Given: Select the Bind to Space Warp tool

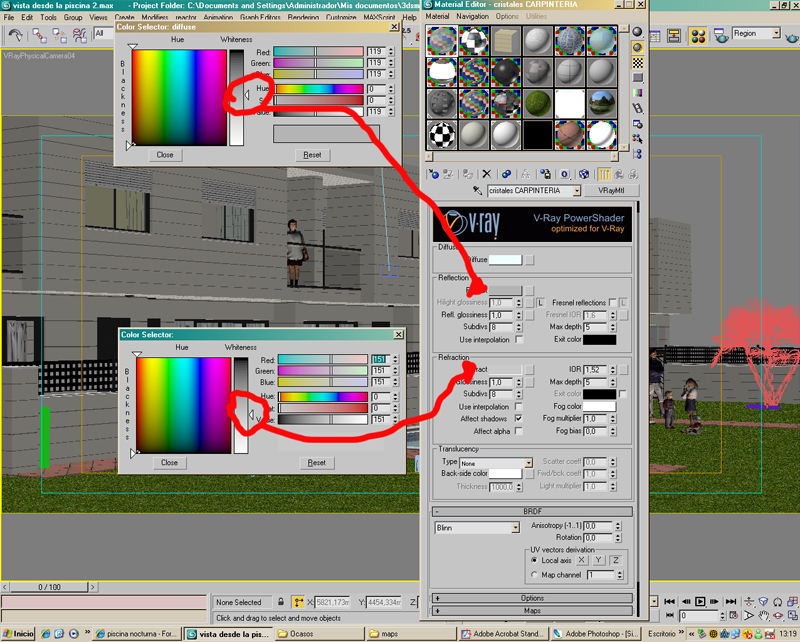Looking at the screenshot, I should point(79,35).
